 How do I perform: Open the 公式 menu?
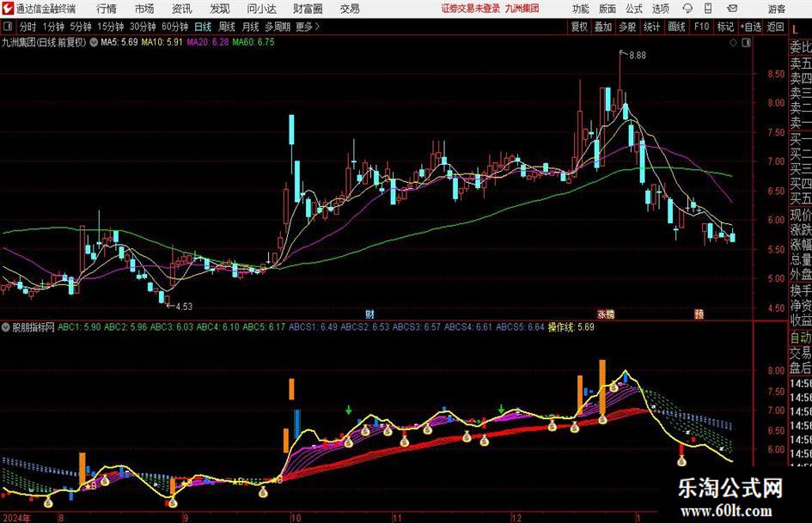click(633, 9)
